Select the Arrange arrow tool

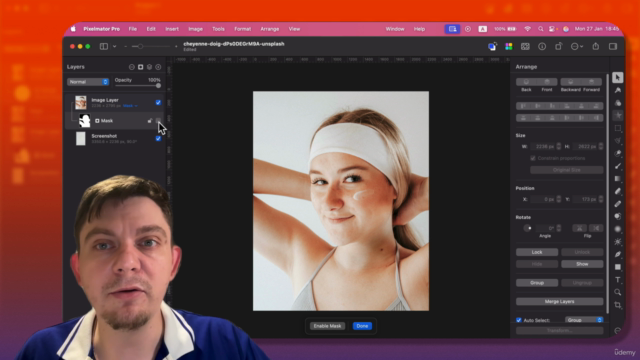(x=618, y=77)
